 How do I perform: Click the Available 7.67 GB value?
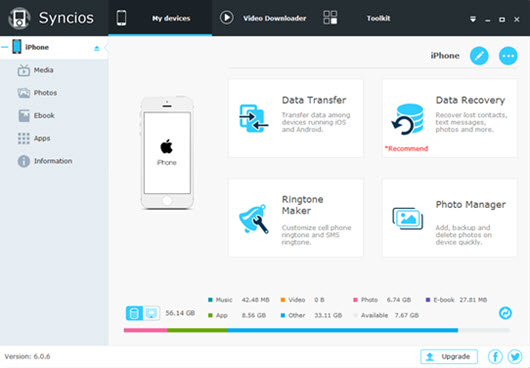point(407,315)
